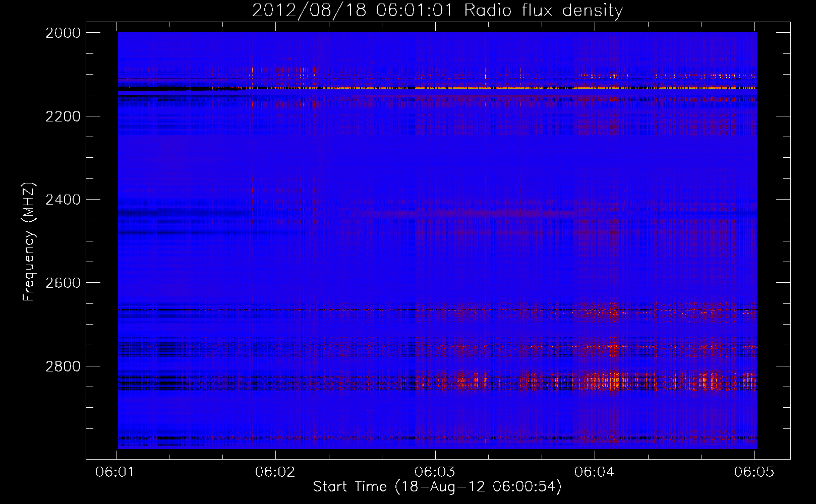Click the 2200 frequency tick label
816x504 pixels.
coord(63,116)
